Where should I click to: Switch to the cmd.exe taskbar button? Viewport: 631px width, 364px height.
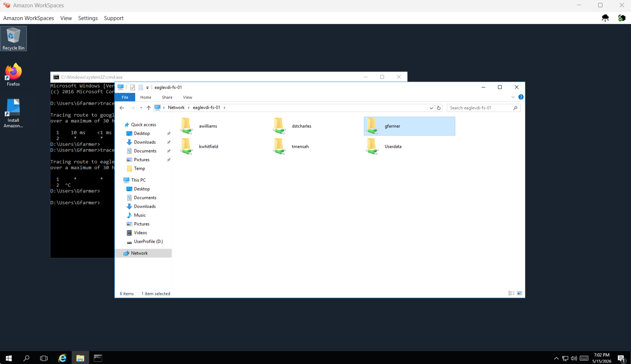pyautogui.click(x=98, y=358)
